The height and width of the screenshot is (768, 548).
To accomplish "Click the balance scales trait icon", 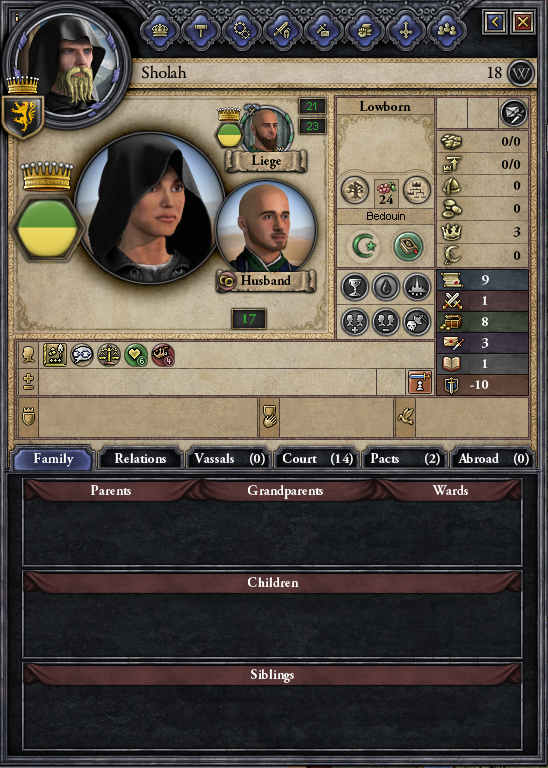I will pyautogui.click(x=109, y=355).
